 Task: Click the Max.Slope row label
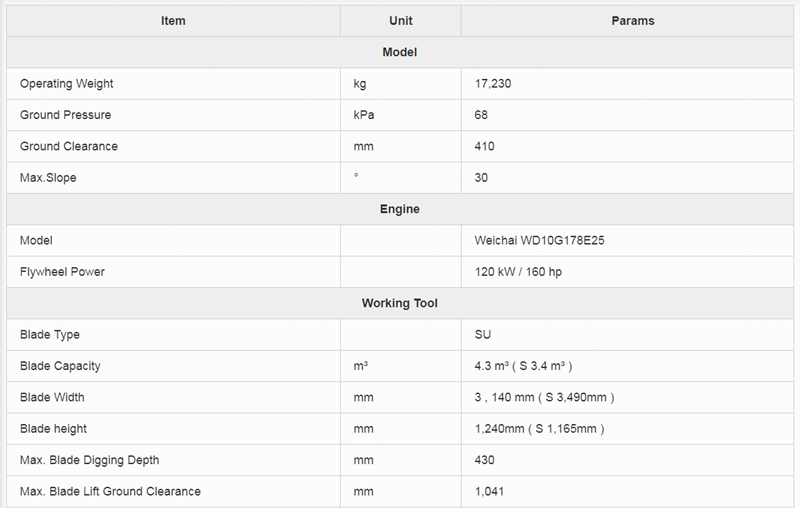(48, 178)
